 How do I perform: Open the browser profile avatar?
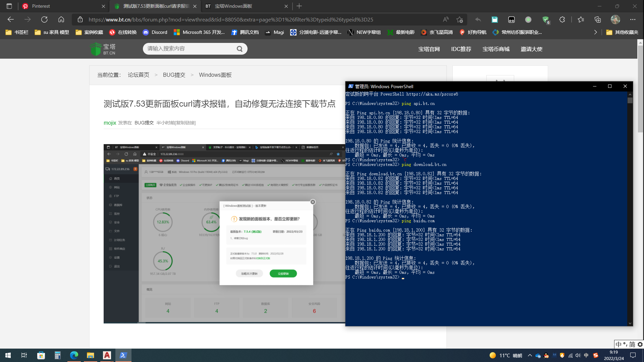tap(615, 19)
